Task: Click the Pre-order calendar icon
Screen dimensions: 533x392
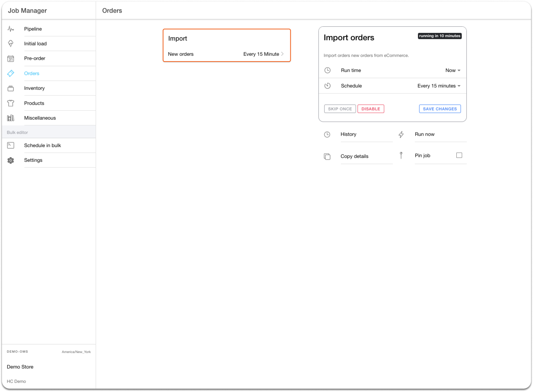Action: tap(11, 59)
